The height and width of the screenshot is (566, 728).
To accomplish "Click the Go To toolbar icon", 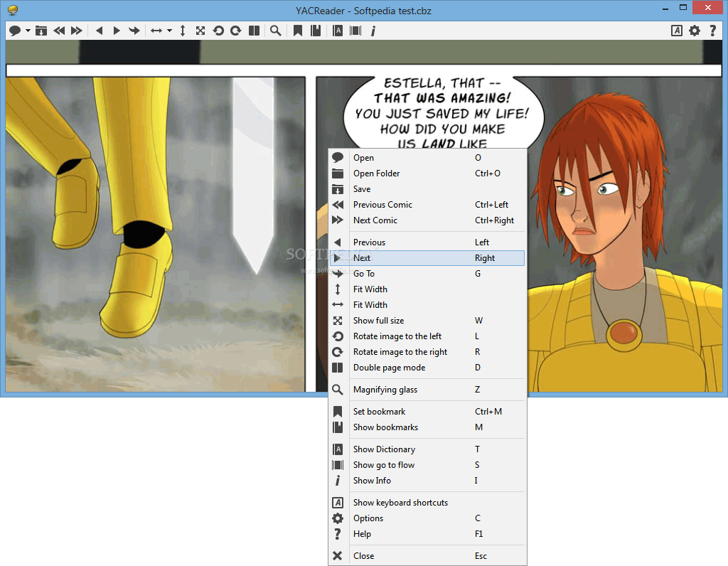I will pyautogui.click(x=134, y=31).
